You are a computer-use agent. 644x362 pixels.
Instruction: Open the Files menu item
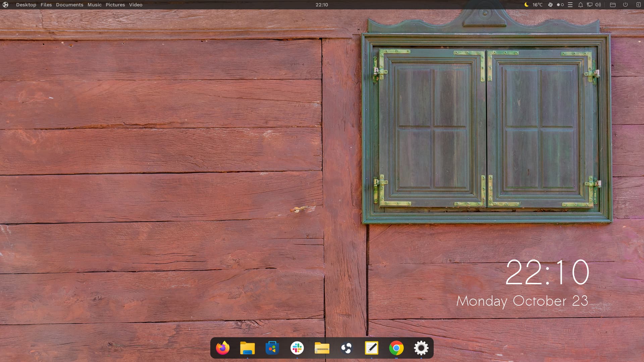point(46,5)
